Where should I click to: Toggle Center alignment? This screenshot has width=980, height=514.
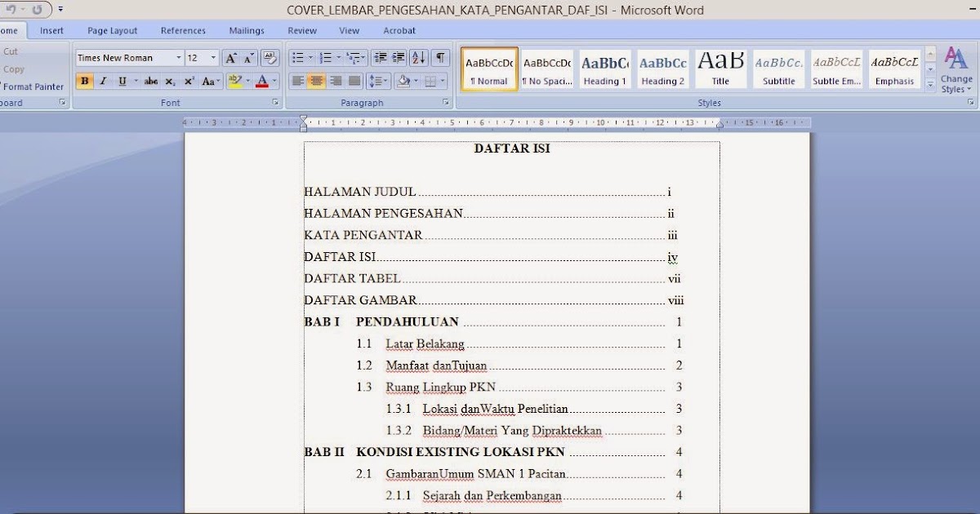click(317, 82)
